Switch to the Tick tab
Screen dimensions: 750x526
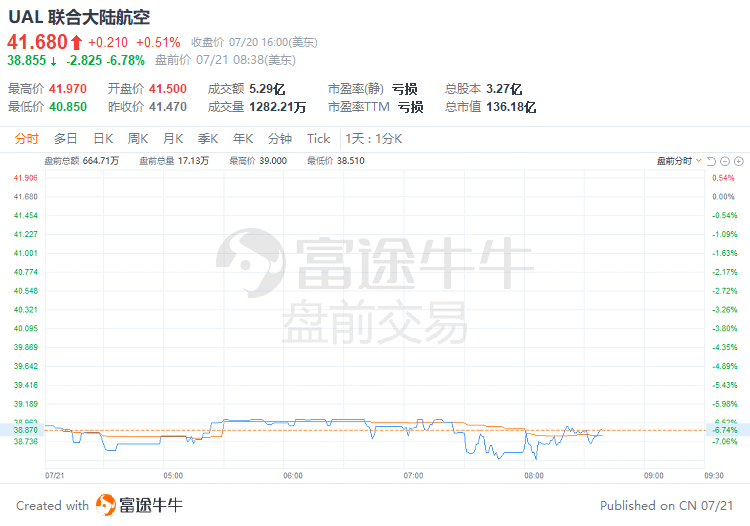point(319,139)
